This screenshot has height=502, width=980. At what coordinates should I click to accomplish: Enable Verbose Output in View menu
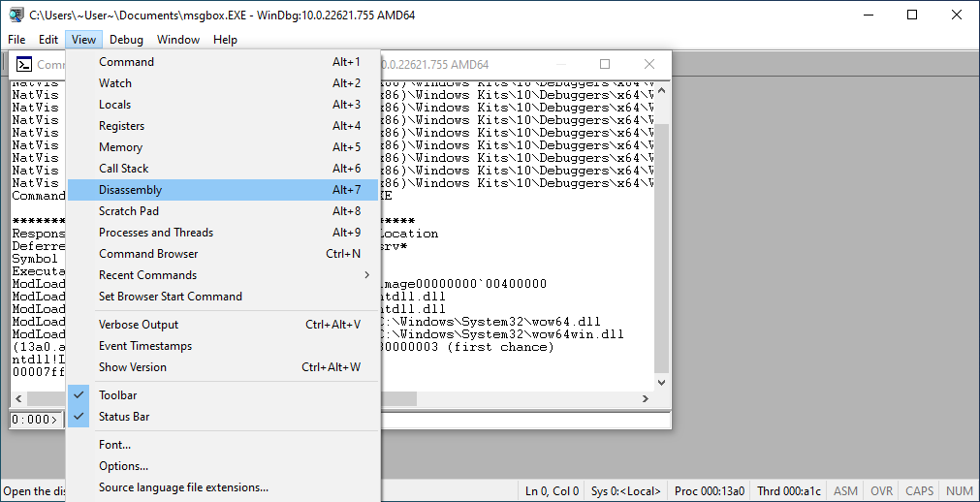(x=139, y=325)
